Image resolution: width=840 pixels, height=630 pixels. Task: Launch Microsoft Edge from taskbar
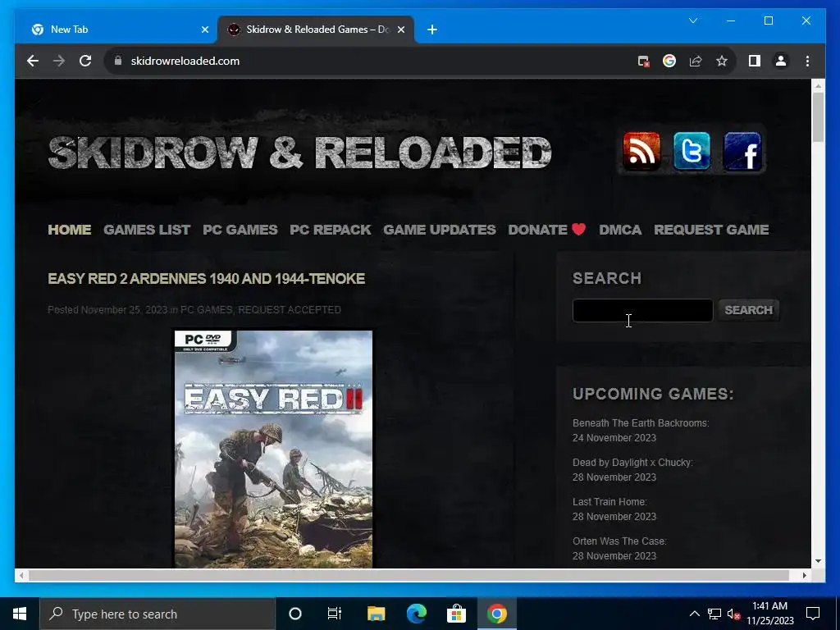point(416,614)
